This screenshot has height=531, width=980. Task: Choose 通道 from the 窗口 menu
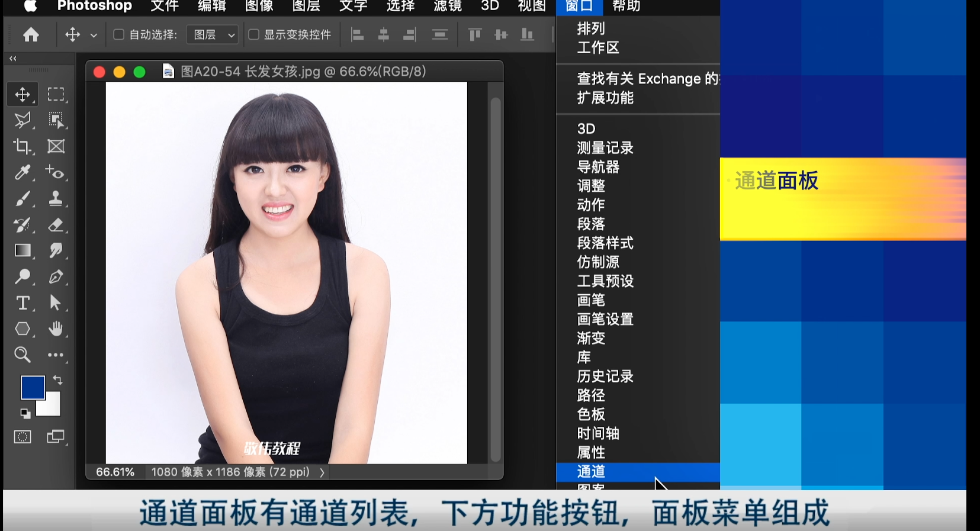click(x=638, y=472)
